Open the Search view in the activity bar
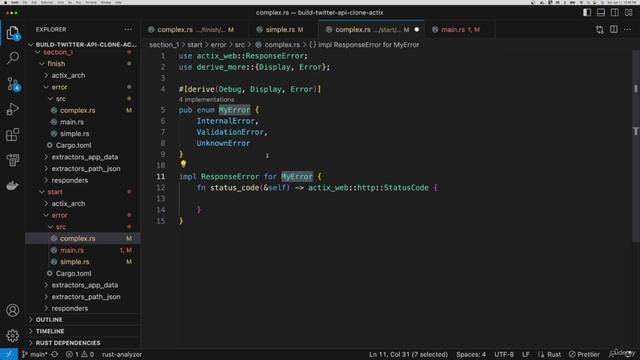This screenshot has width=640, height=360. pos(13,58)
